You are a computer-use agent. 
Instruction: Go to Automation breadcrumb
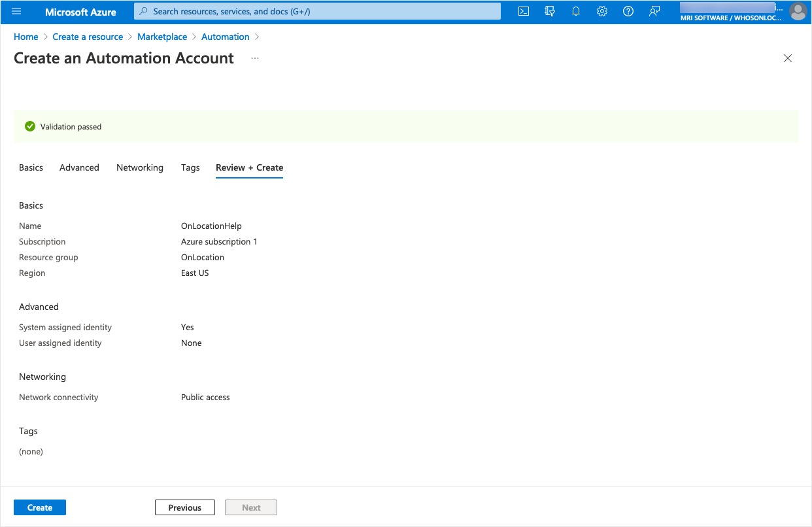(x=226, y=37)
